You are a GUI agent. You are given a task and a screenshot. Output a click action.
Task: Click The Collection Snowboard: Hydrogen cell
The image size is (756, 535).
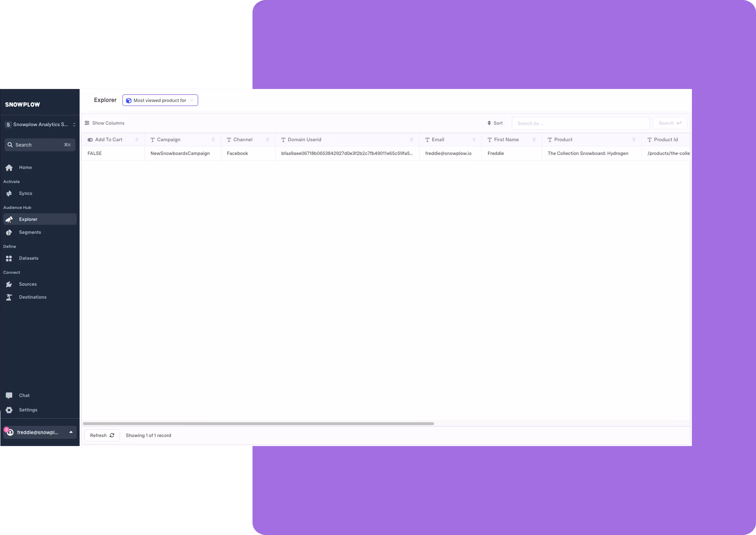pos(591,153)
